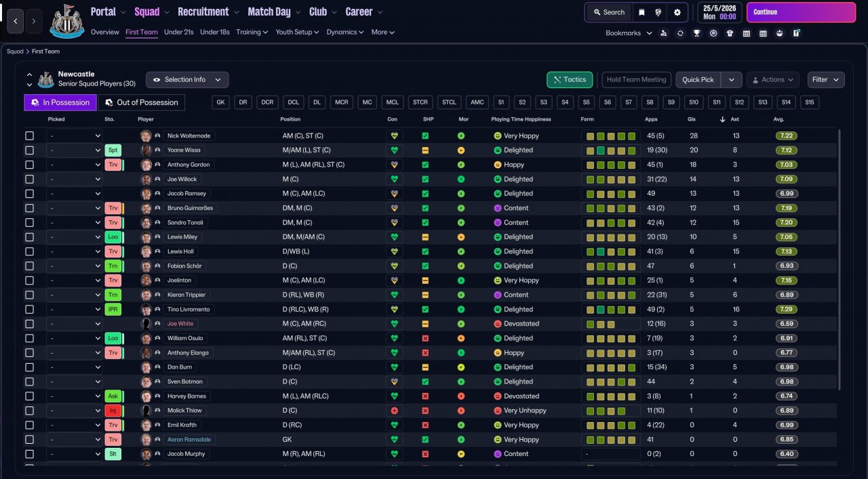This screenshot has width=868, height=479.
Task: Click the Newcastle club crest logo
Action: (x=66, y=21)
